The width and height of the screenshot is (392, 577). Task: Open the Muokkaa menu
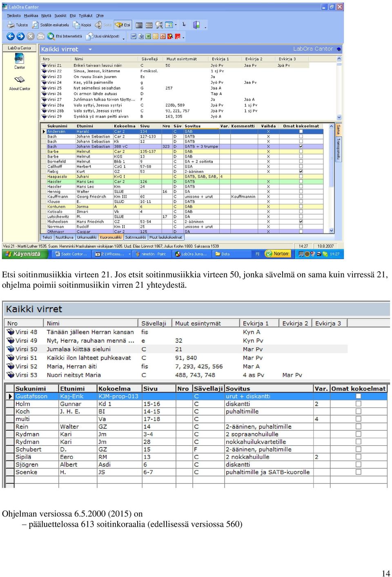click(31, 16)
